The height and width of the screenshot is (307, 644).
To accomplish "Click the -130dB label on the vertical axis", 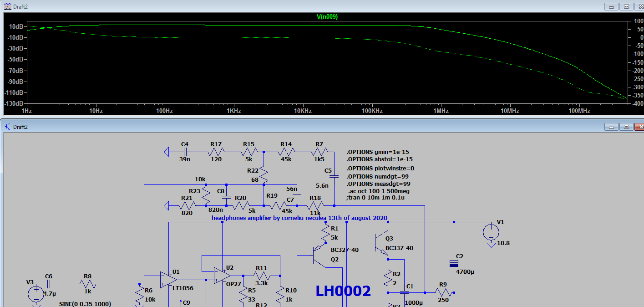I will [x=15, y=103].
